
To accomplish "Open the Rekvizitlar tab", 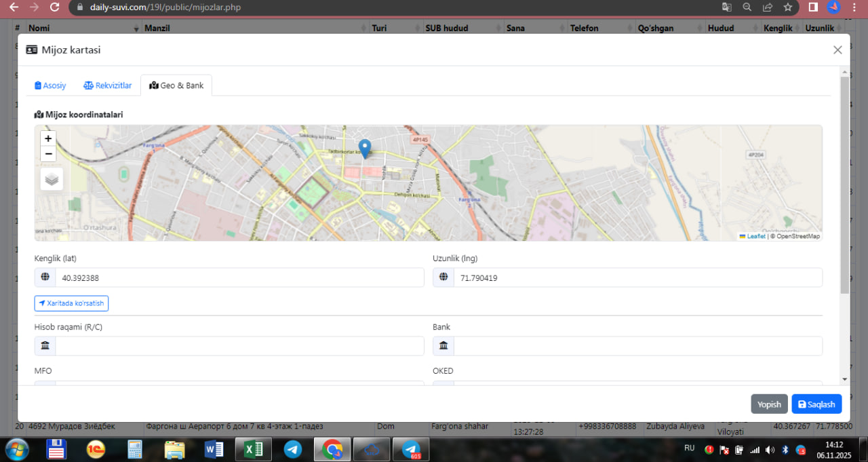I will click(107, 85).
